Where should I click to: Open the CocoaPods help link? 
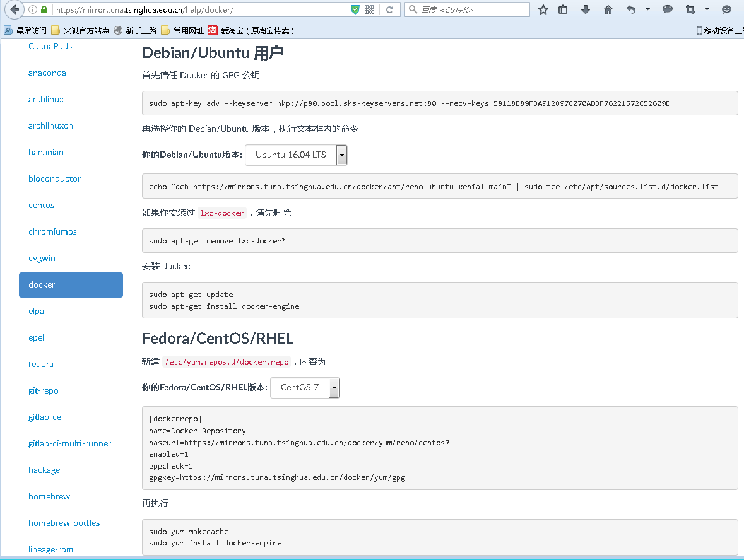(x=50, y=46)
